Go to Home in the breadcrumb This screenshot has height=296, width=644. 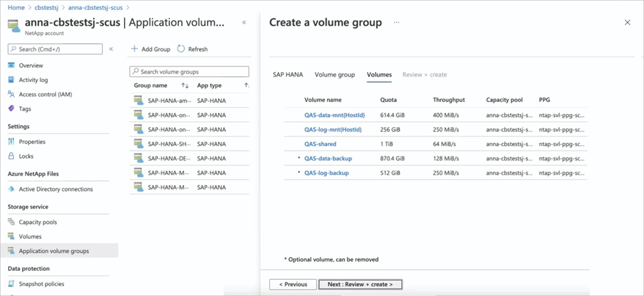click(x=16, y=8)
